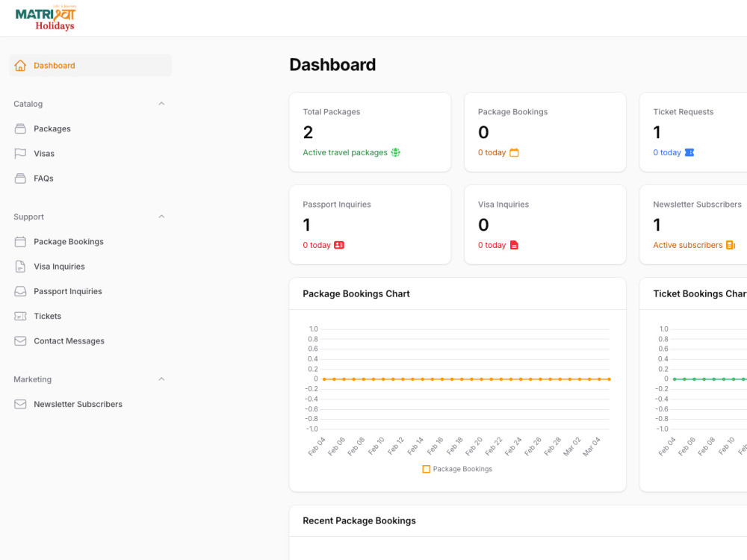Click the red document icon in Visa Inquiries card

click(514, 245)
